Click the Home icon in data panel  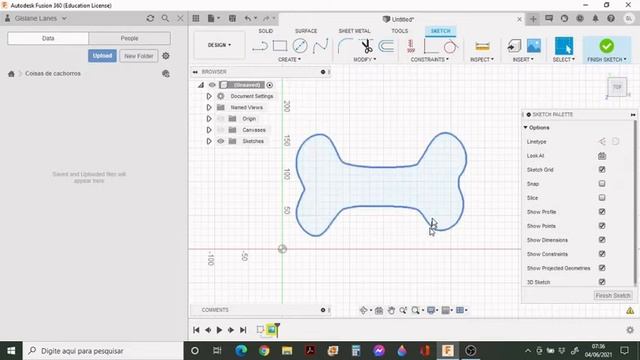11,74
